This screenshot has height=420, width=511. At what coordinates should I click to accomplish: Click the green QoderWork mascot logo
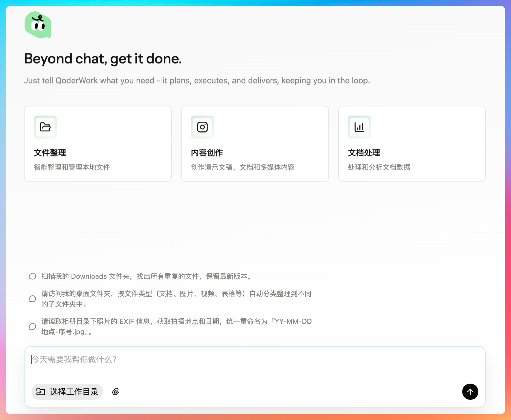coord(38,25)
